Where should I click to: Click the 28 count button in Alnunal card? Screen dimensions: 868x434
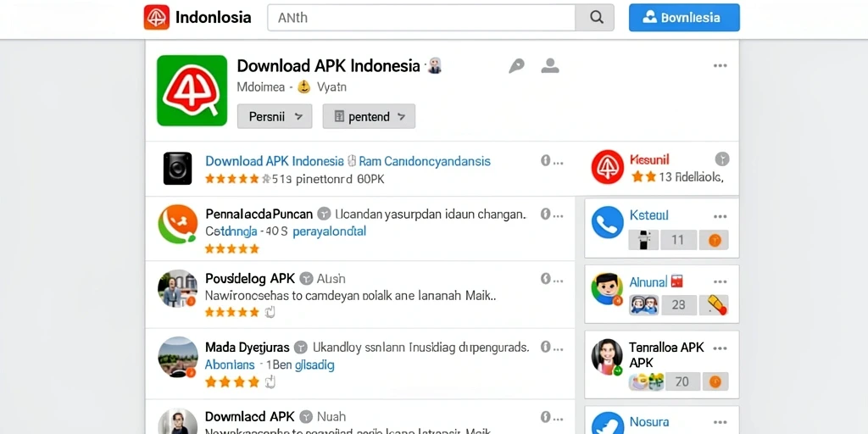(x=679, y=305)
